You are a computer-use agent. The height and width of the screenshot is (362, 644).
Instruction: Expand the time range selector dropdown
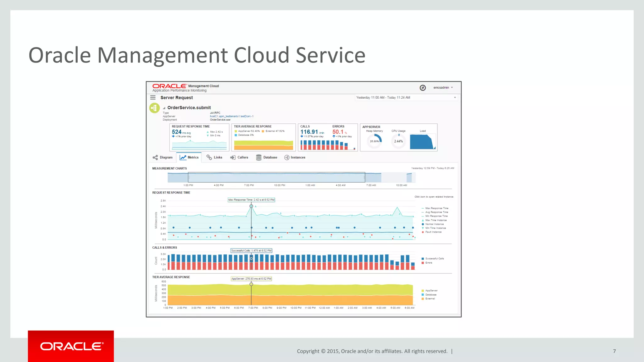click(406, 98)
